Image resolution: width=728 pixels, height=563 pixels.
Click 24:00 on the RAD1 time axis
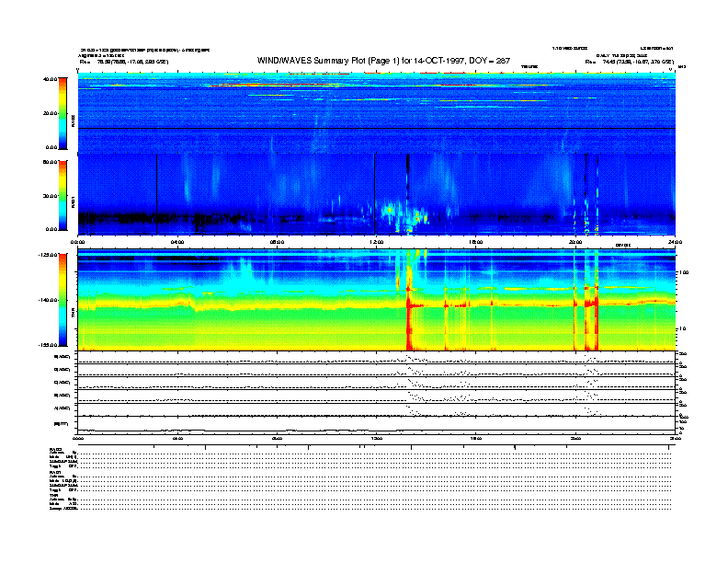675,242
